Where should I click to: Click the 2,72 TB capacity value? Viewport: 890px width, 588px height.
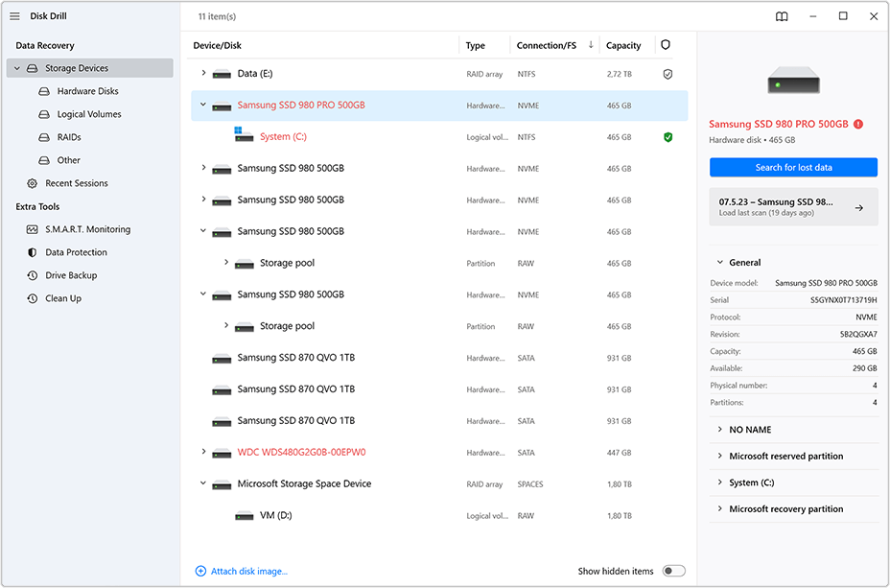620,75
